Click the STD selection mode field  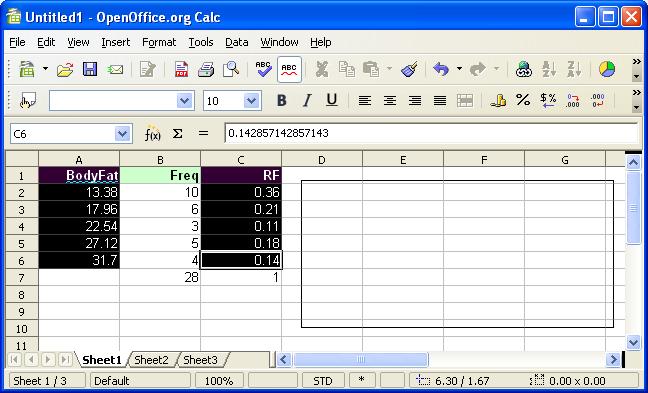tap(323, 381)
